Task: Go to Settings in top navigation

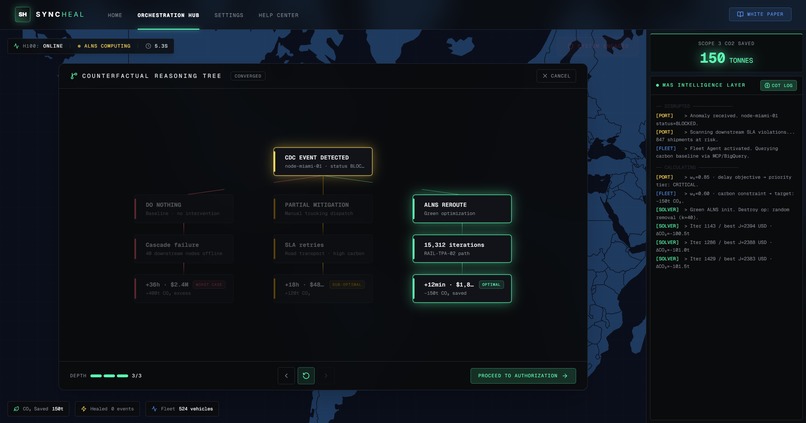Action: click(x=229, y=15)
